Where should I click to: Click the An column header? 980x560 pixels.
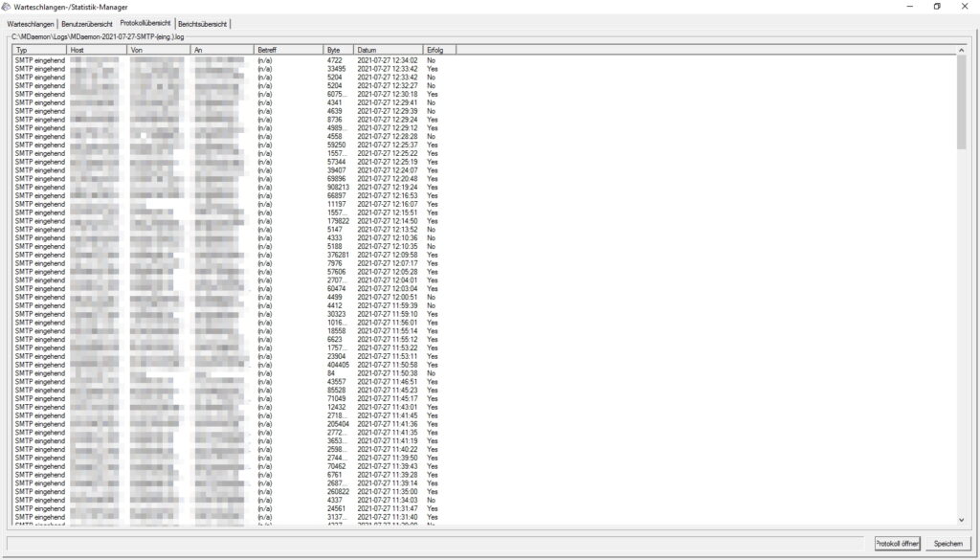click(221, 49)
